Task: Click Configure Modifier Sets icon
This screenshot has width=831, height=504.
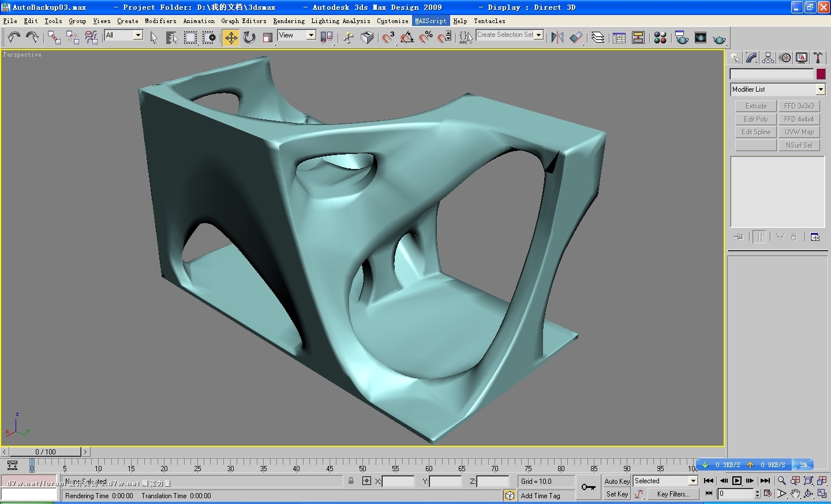Action: pyautogui.click(x=815, y=237)
